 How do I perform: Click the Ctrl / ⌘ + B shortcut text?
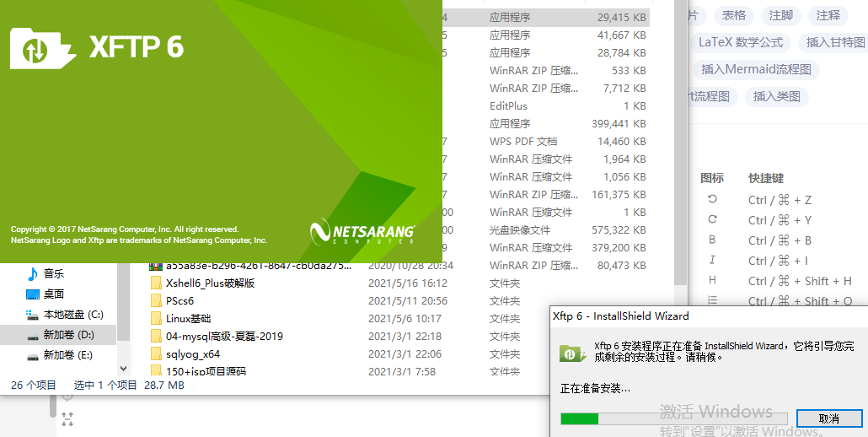[780, 240]
